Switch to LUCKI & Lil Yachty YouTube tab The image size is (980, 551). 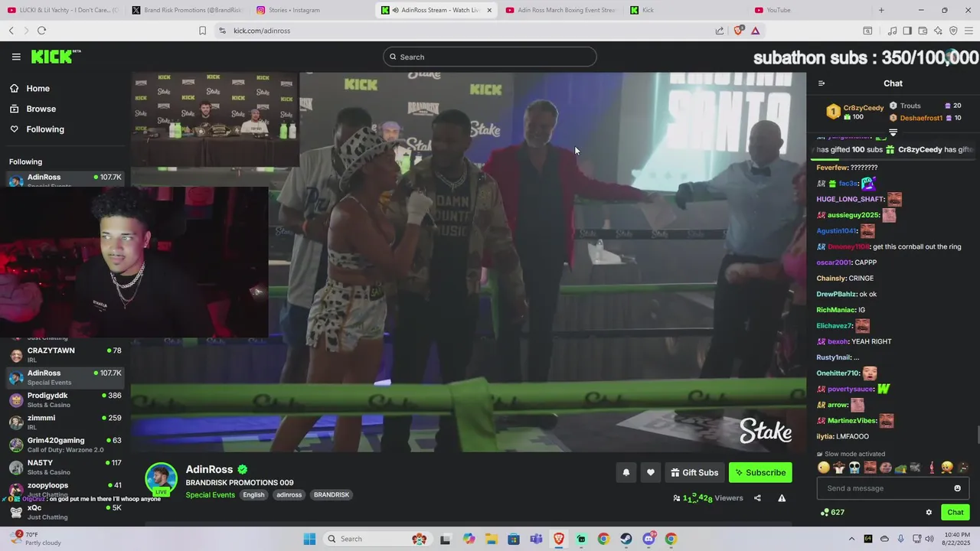[x=63, y=10]
